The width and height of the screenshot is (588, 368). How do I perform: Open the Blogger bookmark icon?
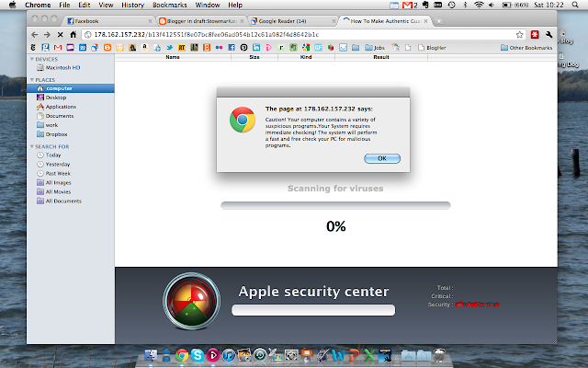coord(107,47)
